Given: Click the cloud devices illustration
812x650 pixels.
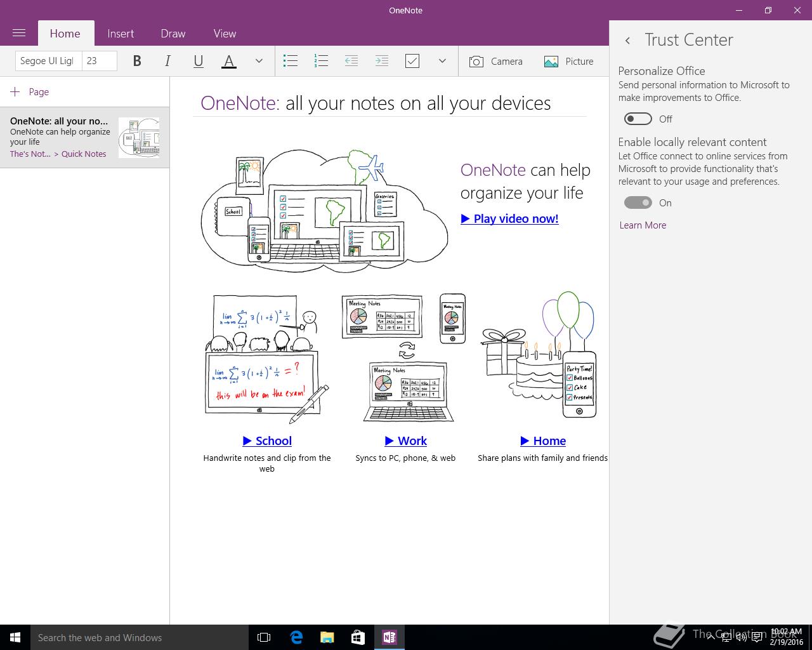Looking at the screenshot, I should tap(325, 210).
